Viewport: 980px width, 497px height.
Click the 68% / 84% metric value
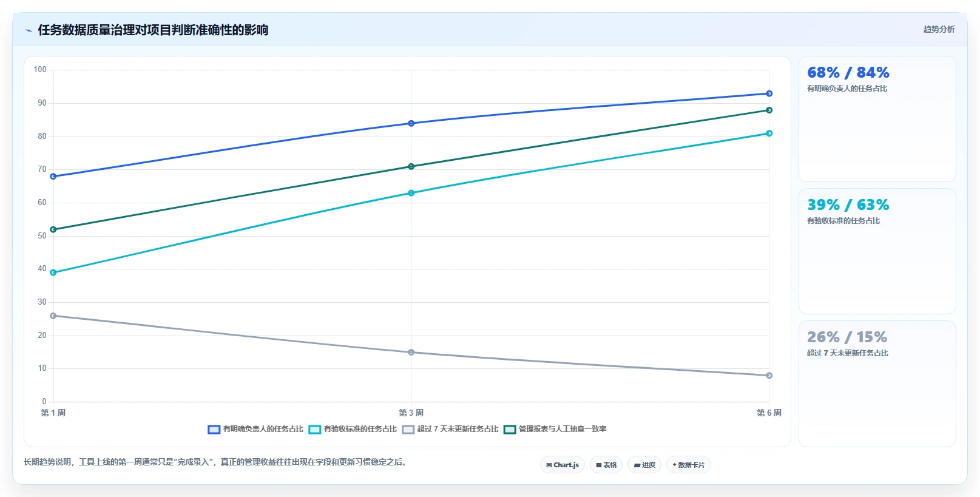click(848, 73)
